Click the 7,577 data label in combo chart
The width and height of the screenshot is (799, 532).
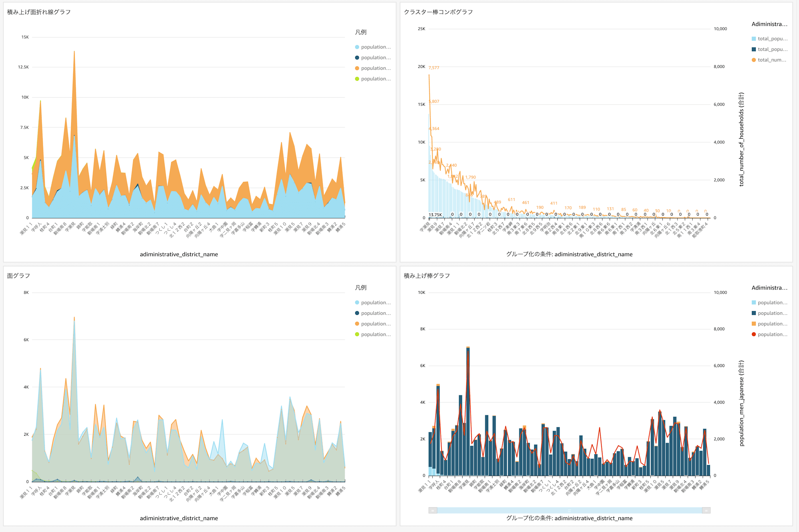pyautogui.click(x=434, y=68)
